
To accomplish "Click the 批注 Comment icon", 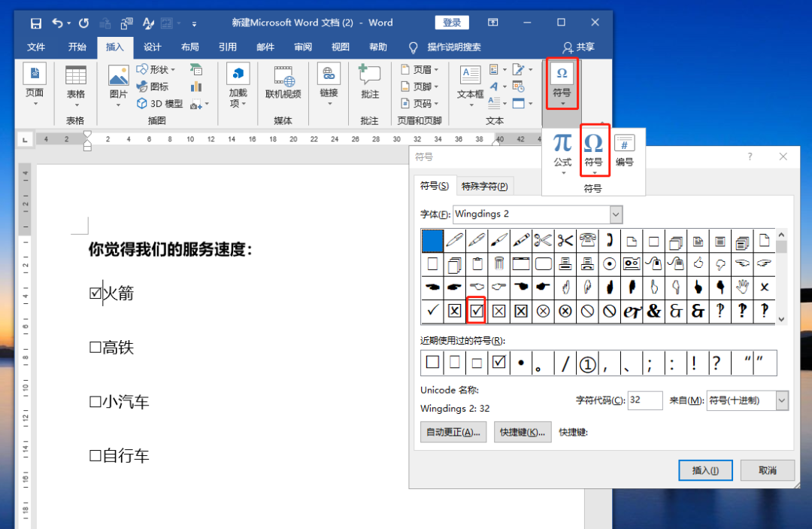I will [369, 81].
